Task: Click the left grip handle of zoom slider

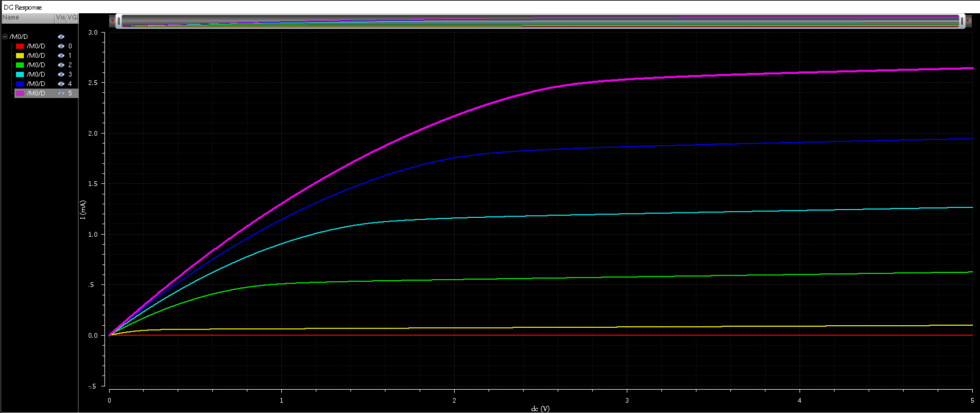Action: [118, 21]
